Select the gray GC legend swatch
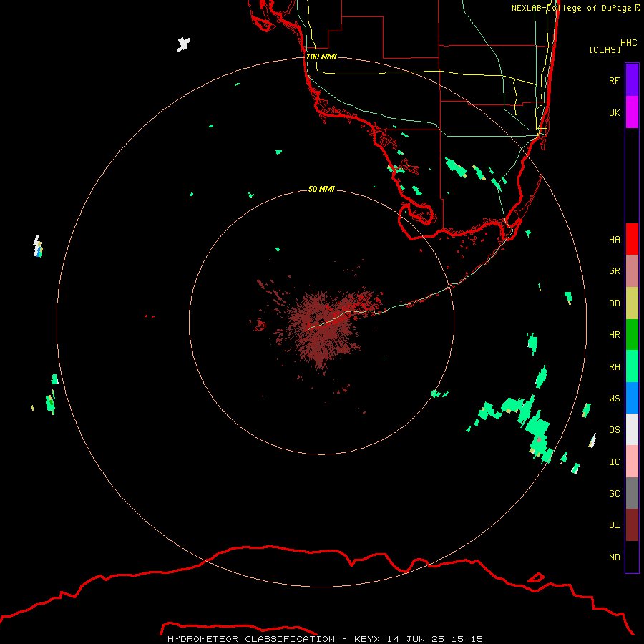The width and height of the screenshot is (644, 644). point(632,493)
